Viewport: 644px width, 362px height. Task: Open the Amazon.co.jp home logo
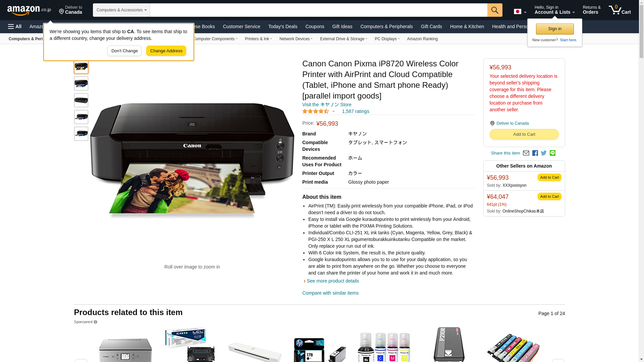pos(29,10)
